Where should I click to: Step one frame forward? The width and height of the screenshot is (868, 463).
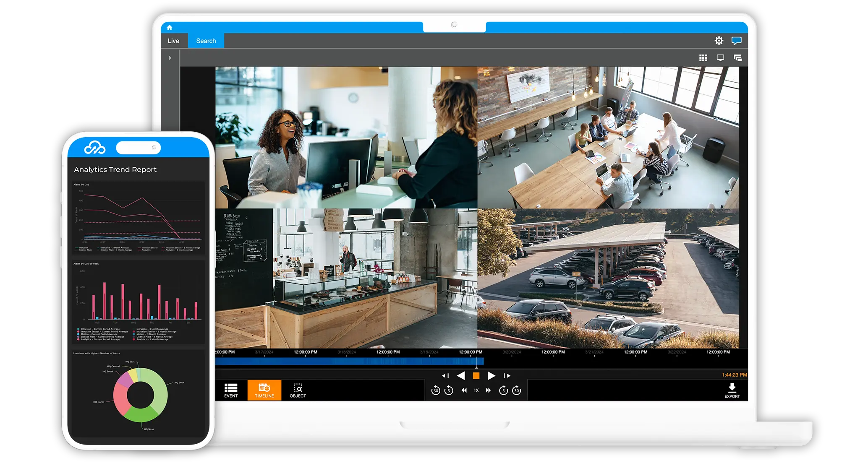507,376
